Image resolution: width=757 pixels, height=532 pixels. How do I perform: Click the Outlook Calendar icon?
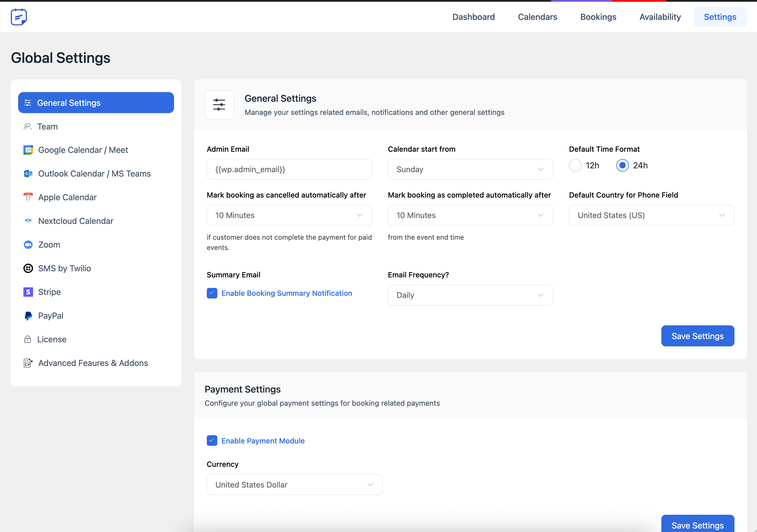click(x=28, y=174)
